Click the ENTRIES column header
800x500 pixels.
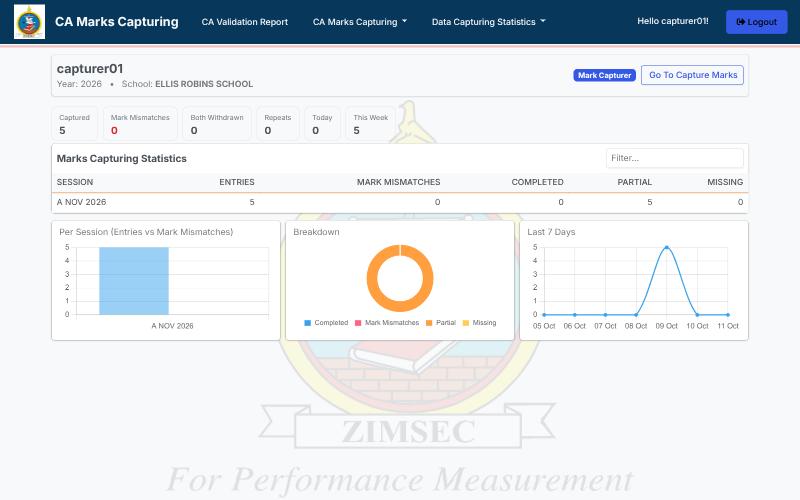point(237,182)
